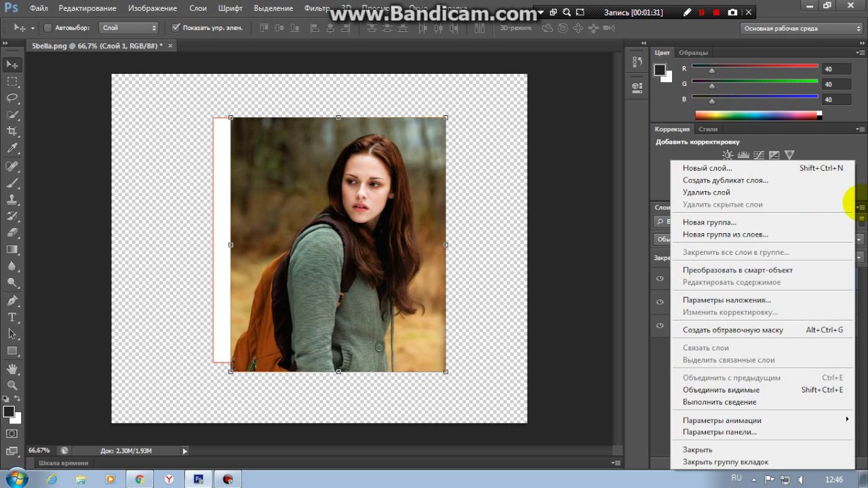Select the Blur tool
The width and height of the screenshot is (868, 488).
tap(12, 266)
